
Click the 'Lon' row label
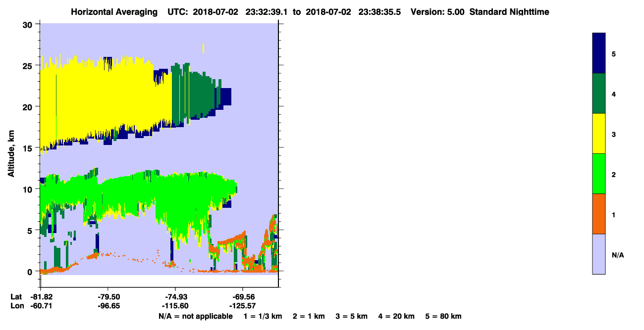tap(17, 306)
